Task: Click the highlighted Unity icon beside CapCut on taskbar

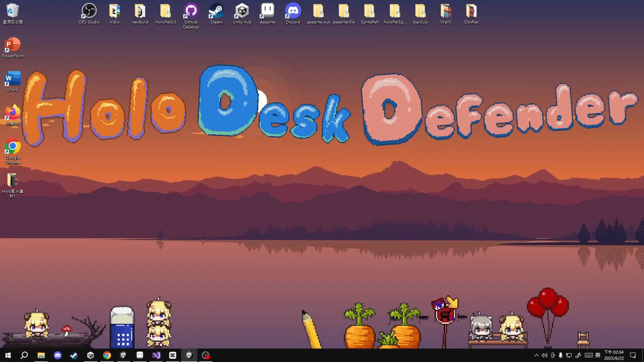Action: click(189, 355)
